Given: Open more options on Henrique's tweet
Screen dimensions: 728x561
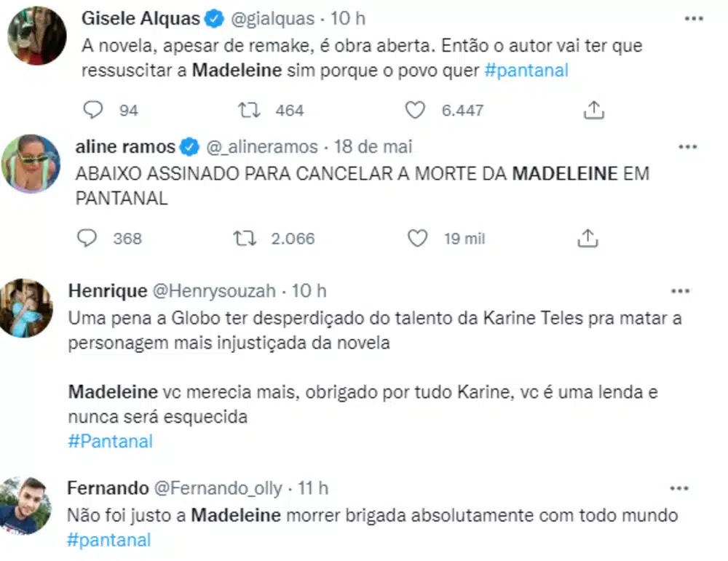Looking at the screenshot, I should (x=679, y=291).
